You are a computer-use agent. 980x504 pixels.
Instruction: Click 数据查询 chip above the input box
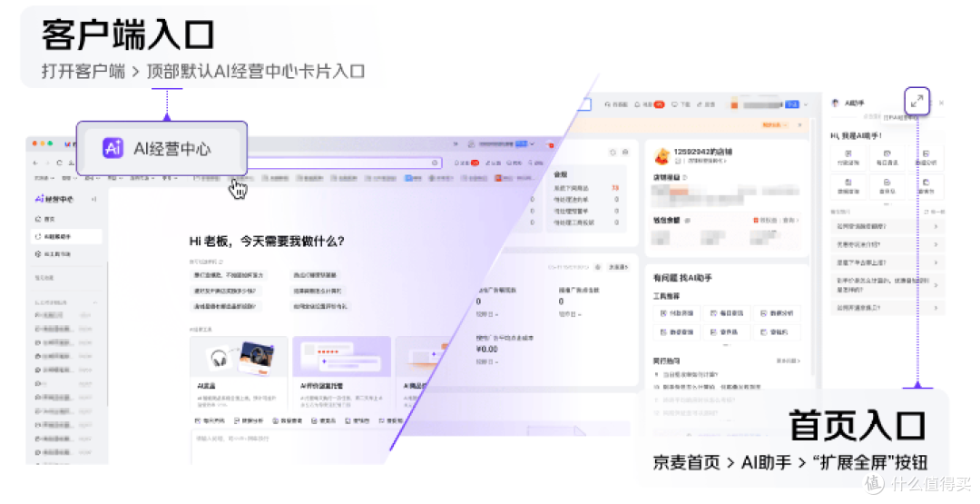[288, 420]
